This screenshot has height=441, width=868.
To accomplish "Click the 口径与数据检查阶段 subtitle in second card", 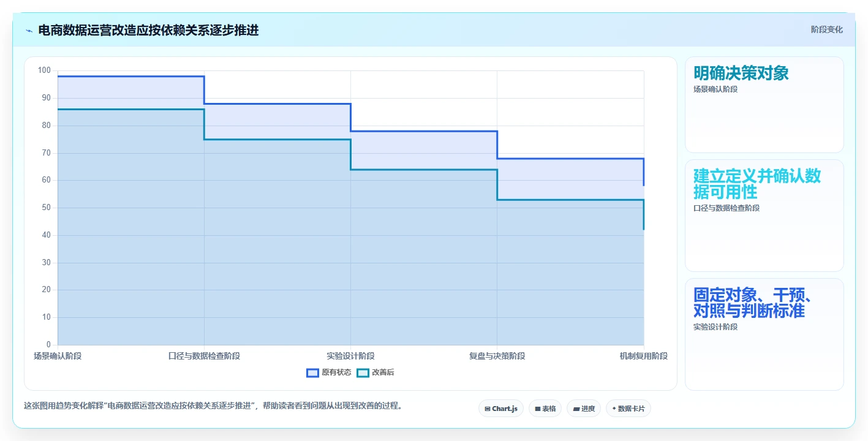I will (x=726, y=208).
